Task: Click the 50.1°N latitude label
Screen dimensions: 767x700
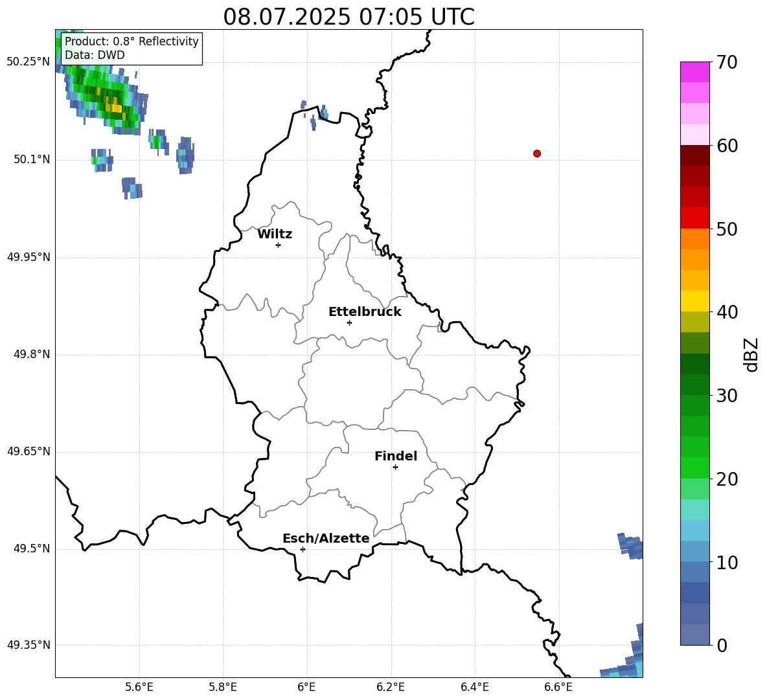Action: pos(32,160)
